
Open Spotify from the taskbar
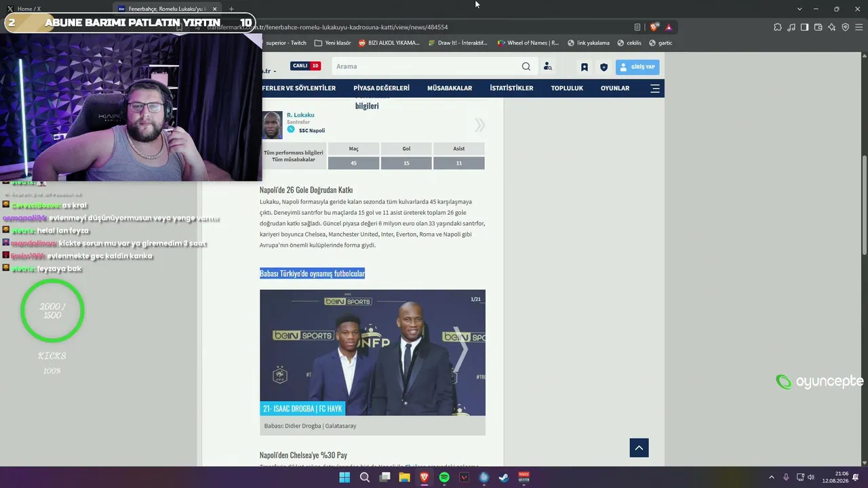pyautogui.click(x=444, y=477)
